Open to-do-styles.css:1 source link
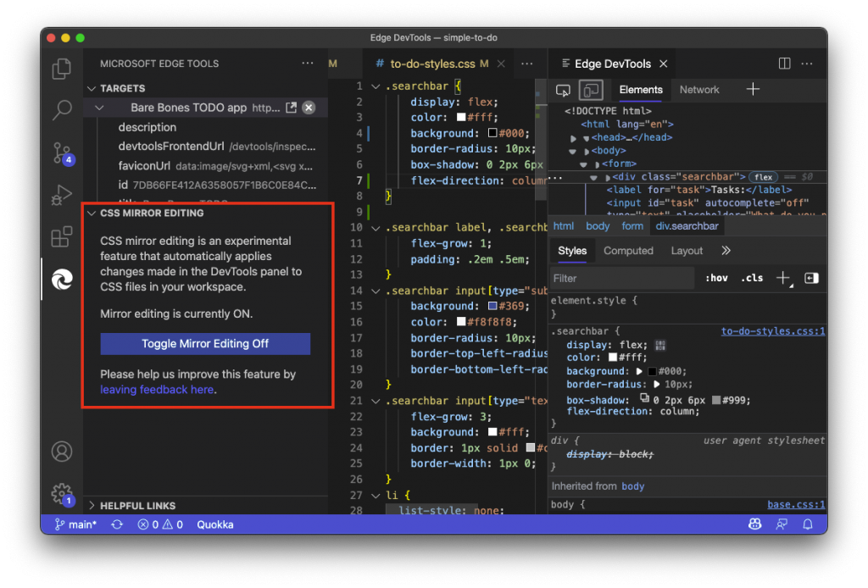The width and height of the screenshot is (868, 588). [773, 331]
